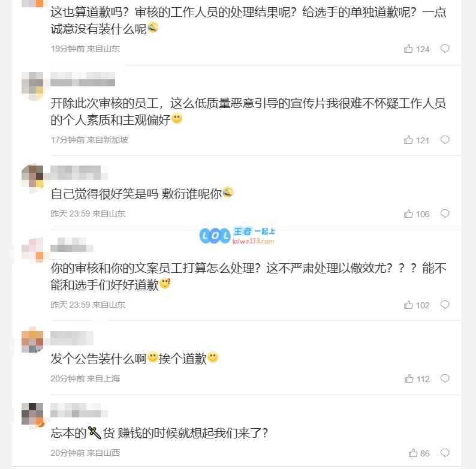The image size is (476, 469).
Task: Click the thumbs-up showing 106 likes
Action: pos(409,214)
